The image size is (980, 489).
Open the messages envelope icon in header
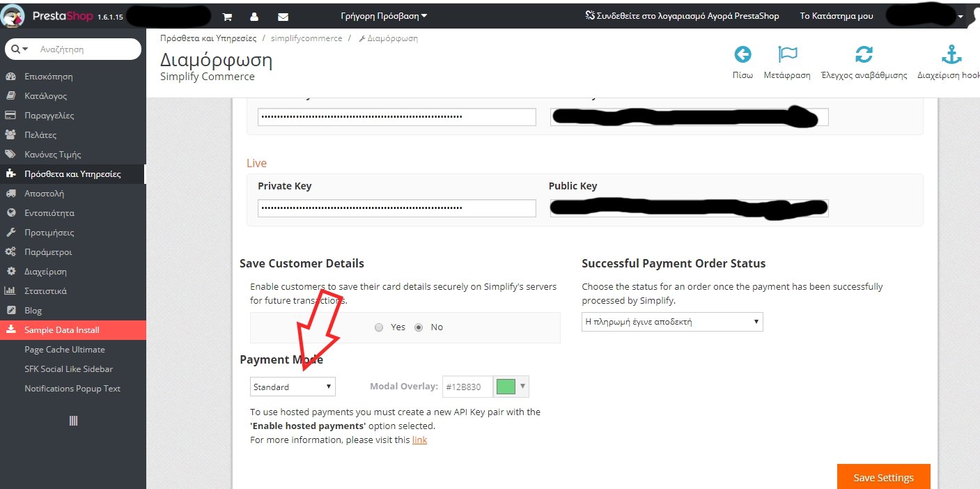tap(283, 16)
